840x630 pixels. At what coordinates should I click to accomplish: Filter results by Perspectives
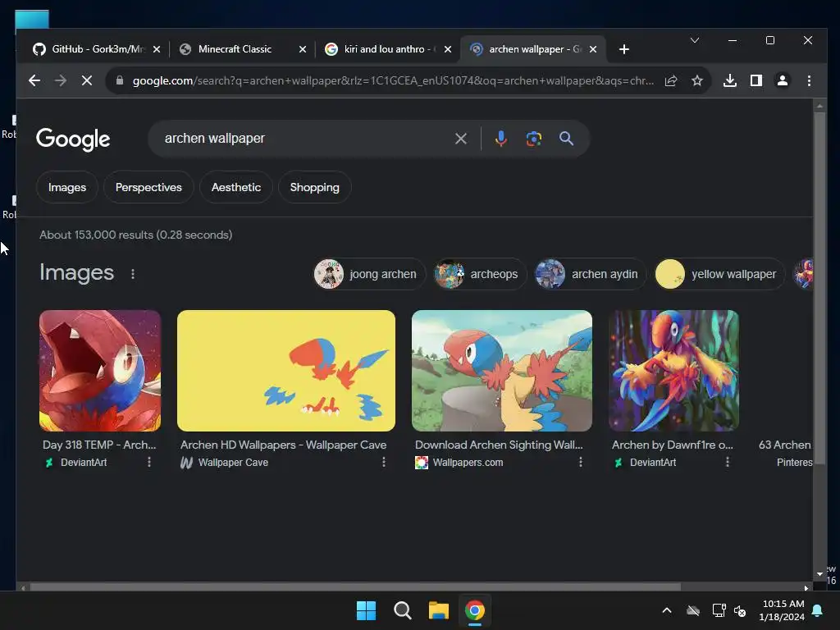[x=148, y=187]
